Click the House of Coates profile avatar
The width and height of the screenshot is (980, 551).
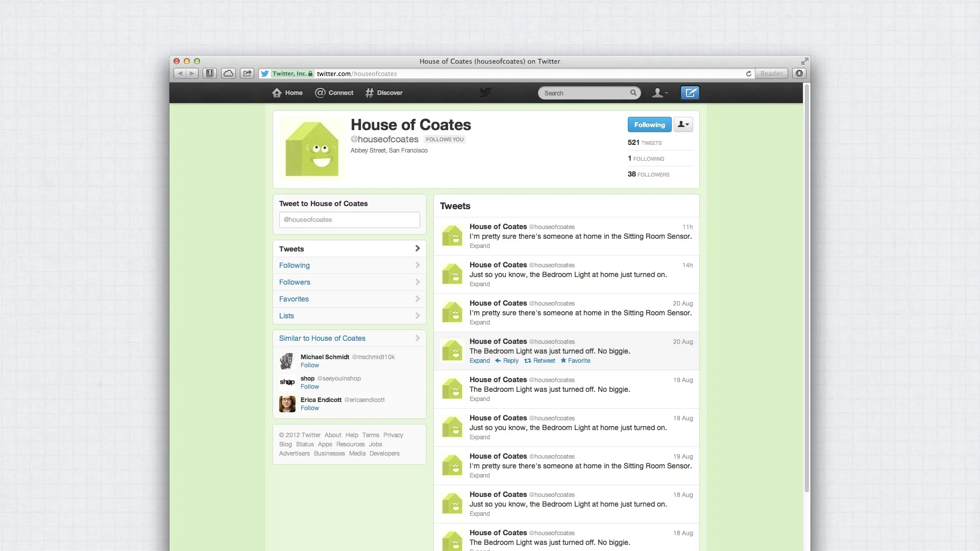pyautogui.click(x=312, y=149)
